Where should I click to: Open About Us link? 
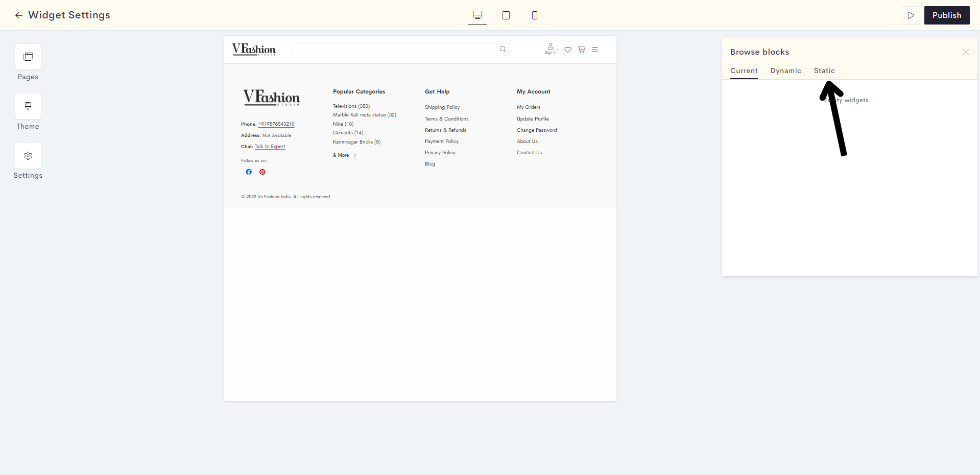pyautogui.click(x=528, y=141)
